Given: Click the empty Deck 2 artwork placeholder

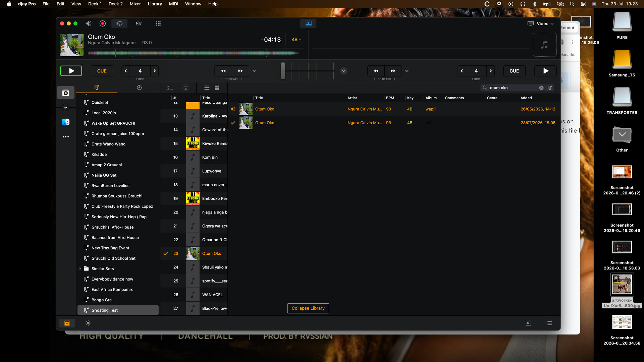Looking at the screenshot, I should pyautogui.click(x=544, y=45).
